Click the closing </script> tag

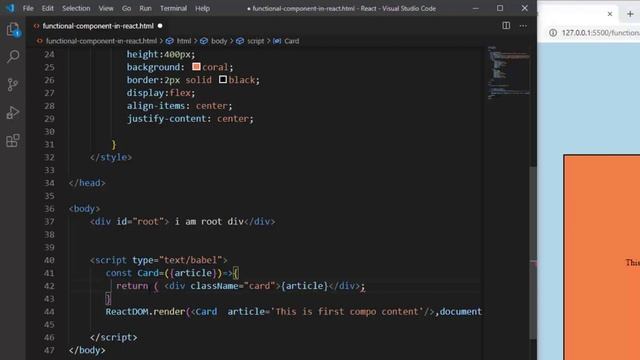(113, 338)
